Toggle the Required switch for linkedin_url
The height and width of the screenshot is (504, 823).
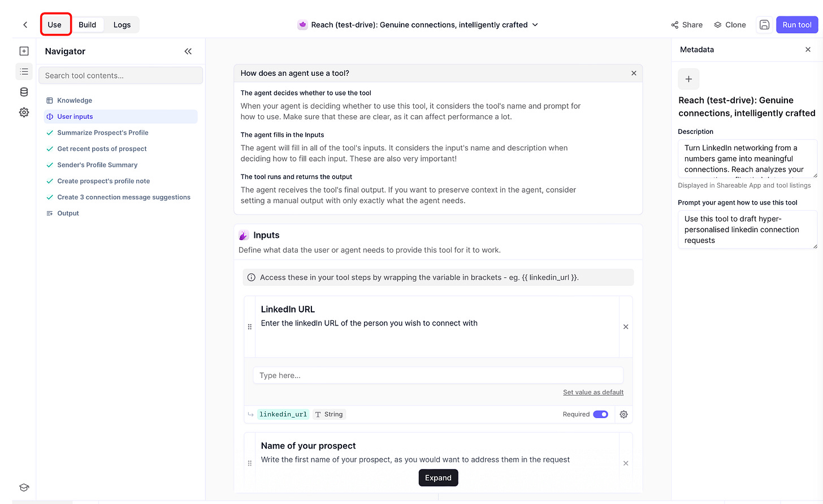pos(600,414)
